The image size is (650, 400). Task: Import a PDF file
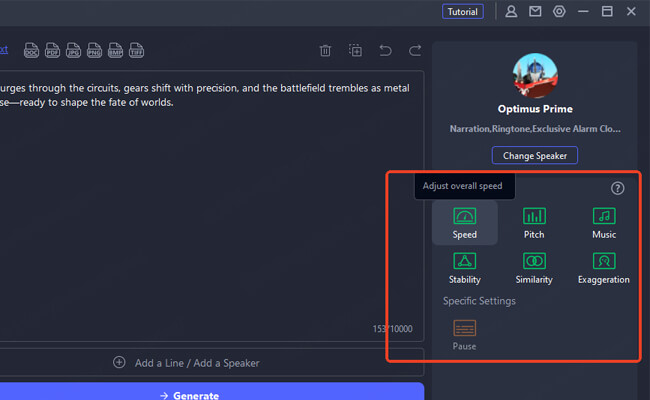pos(52,49)
